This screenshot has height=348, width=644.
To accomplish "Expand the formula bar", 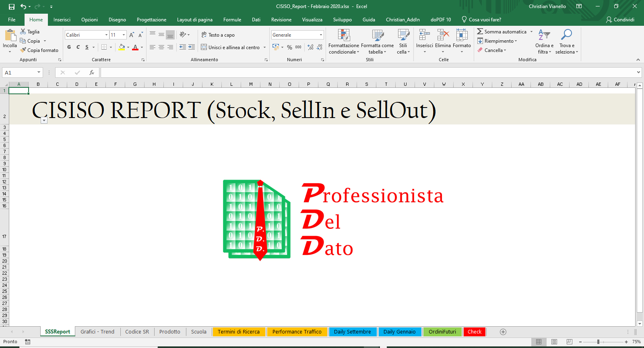I will (x=639, y=72).
